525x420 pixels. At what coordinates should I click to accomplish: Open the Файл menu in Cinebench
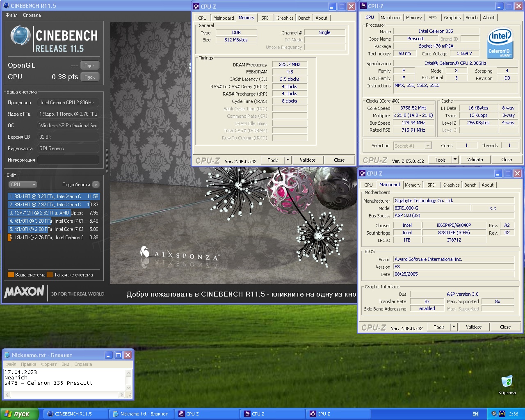pyautogui.click(x=11, y=15)
